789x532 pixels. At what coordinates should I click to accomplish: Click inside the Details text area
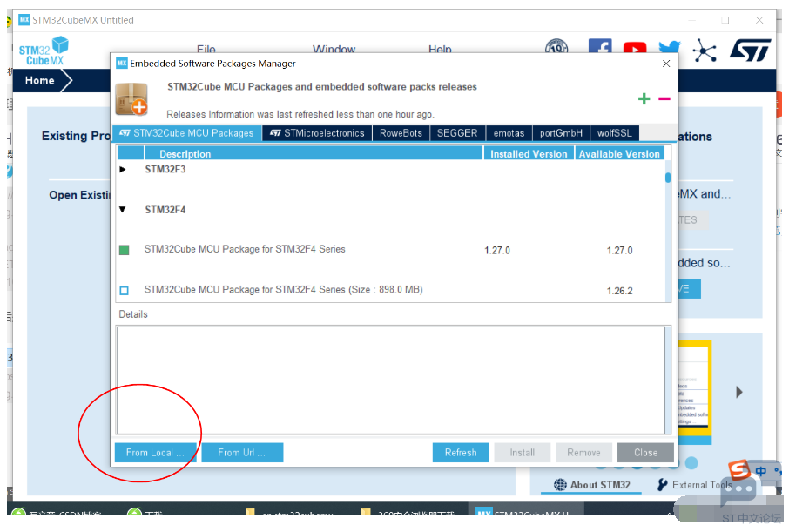[x=390, y=380]
